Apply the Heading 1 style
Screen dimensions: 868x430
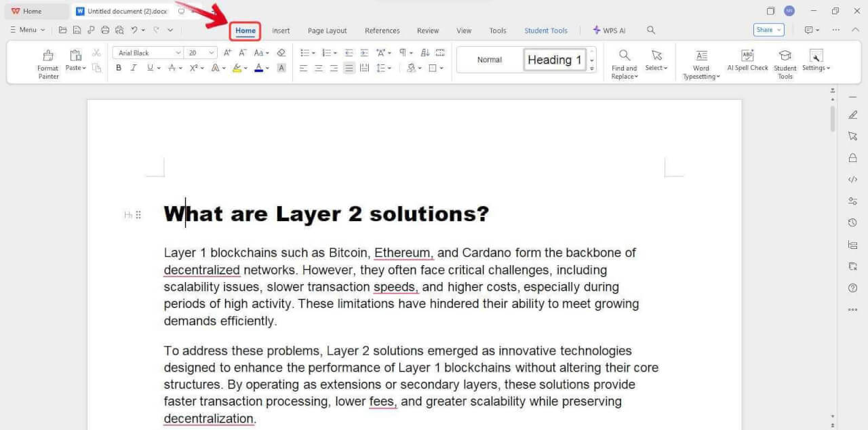[x=553, y=60]
